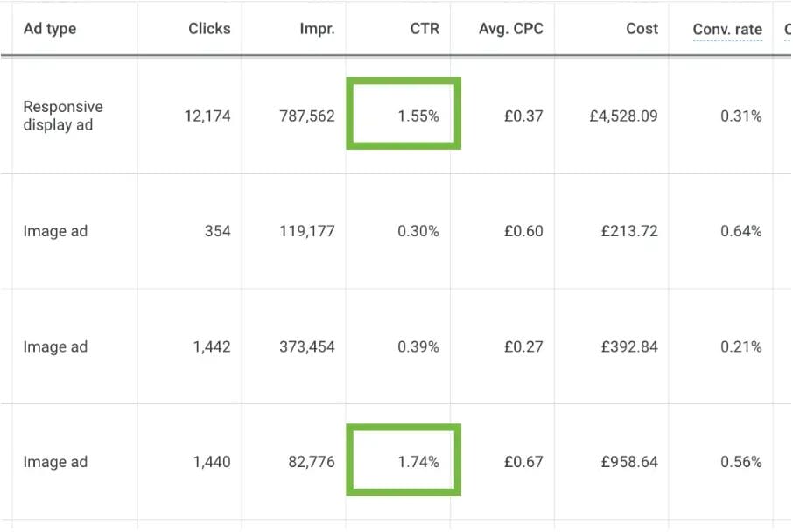Click the Avg. CPC column header
793x532 pixels.
[510, 28]
